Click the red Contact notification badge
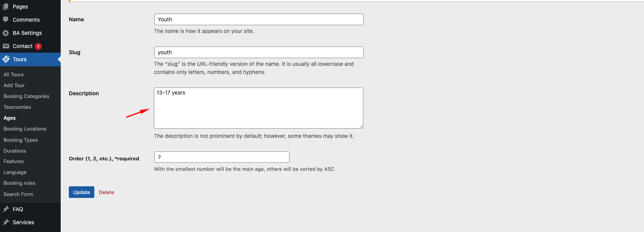This screenshot has width=644, height=232. pos(38,46)
